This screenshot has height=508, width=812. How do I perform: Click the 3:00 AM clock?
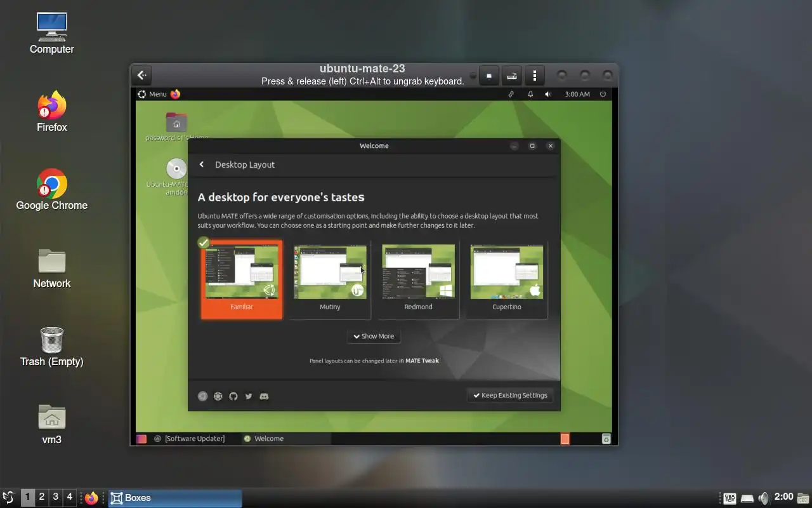click(x=577, y=94)
